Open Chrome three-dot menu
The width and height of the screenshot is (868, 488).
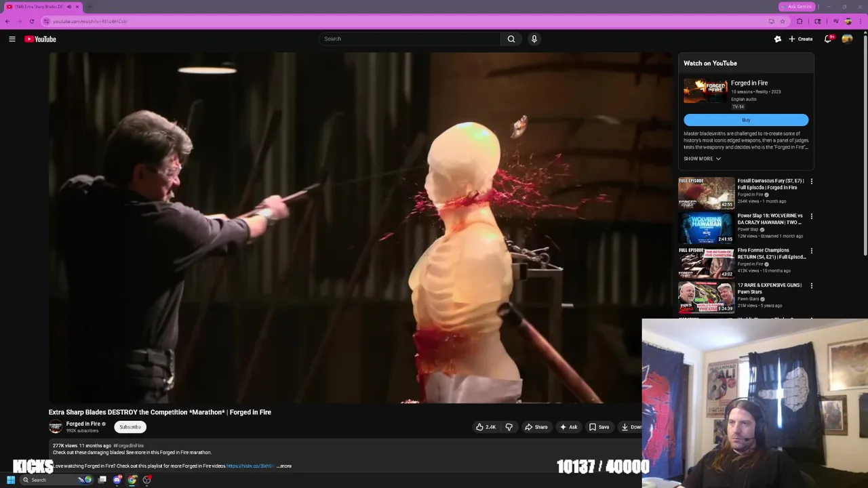861,21
